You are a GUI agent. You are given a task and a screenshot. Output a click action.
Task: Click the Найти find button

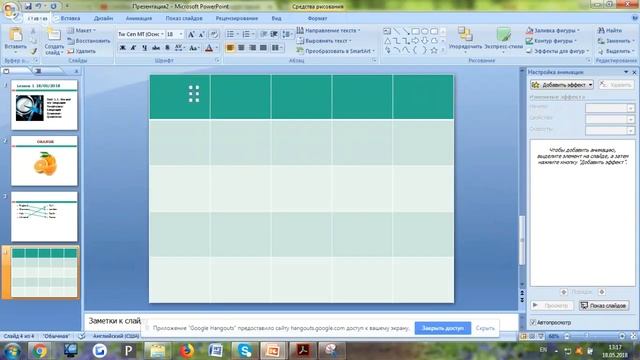(x=610, y=31)
